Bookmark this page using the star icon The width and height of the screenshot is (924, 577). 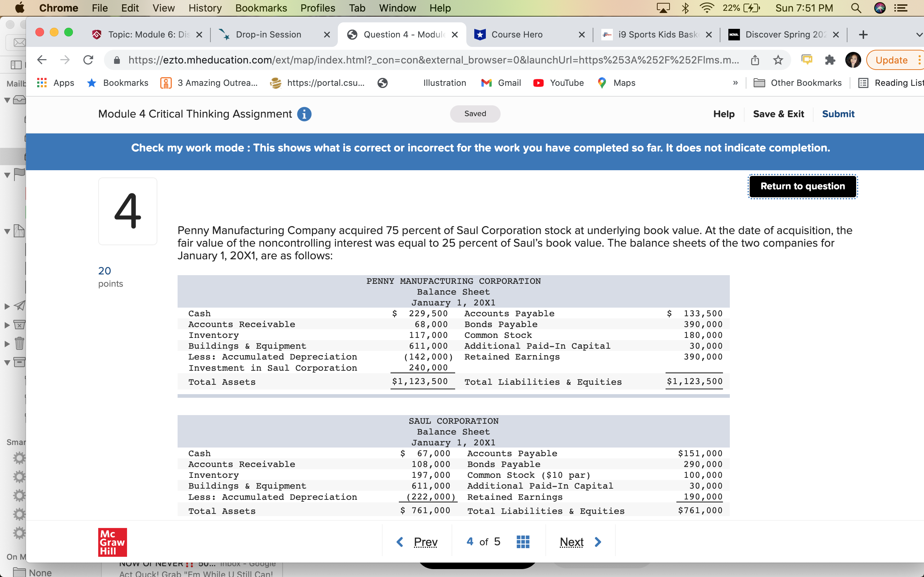point(778,60)
